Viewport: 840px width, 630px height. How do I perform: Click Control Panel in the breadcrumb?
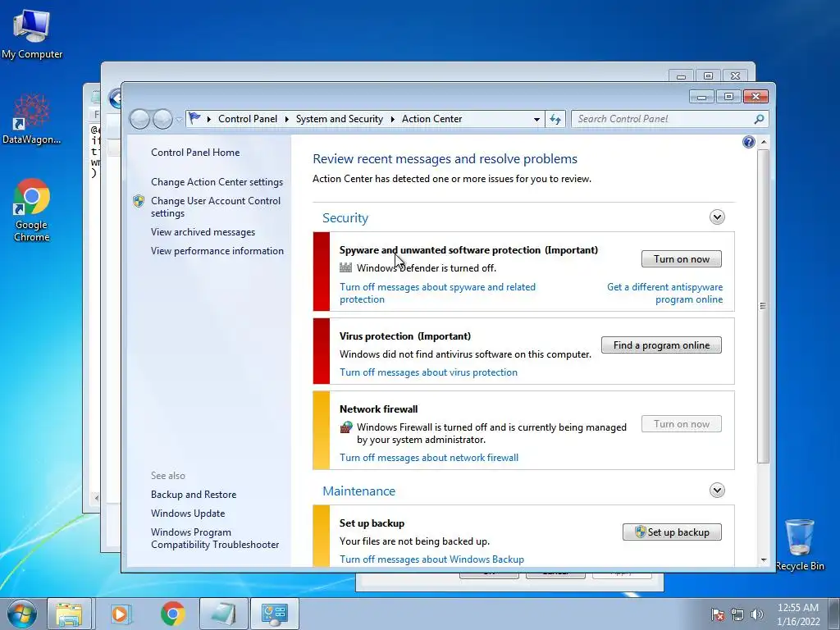[248, 119]
